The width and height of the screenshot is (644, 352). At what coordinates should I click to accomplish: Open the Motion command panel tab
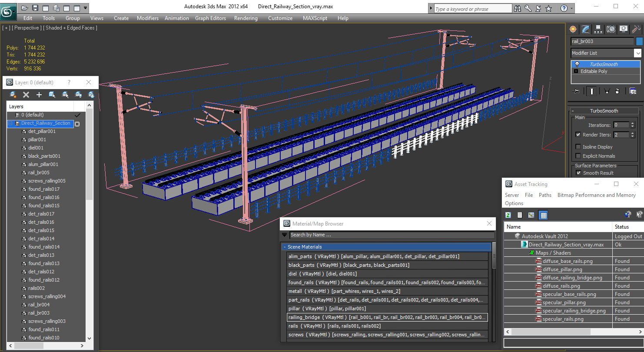611,29
